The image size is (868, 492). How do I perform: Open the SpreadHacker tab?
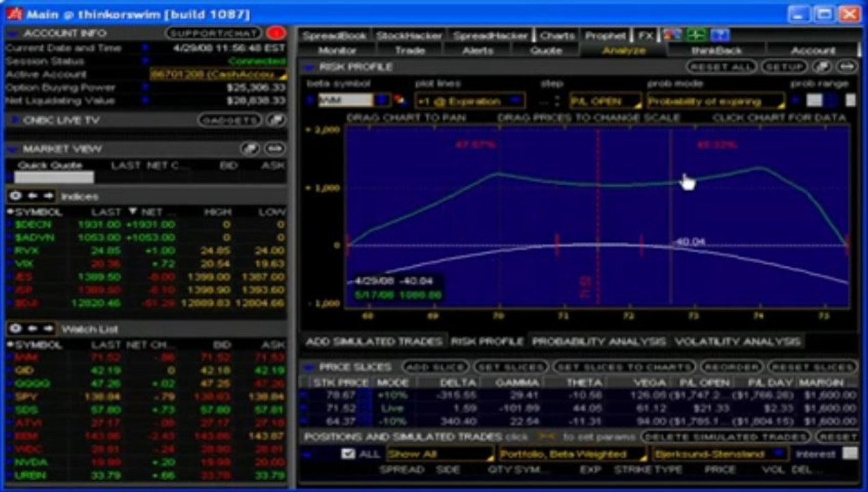(x=490, y=36)
